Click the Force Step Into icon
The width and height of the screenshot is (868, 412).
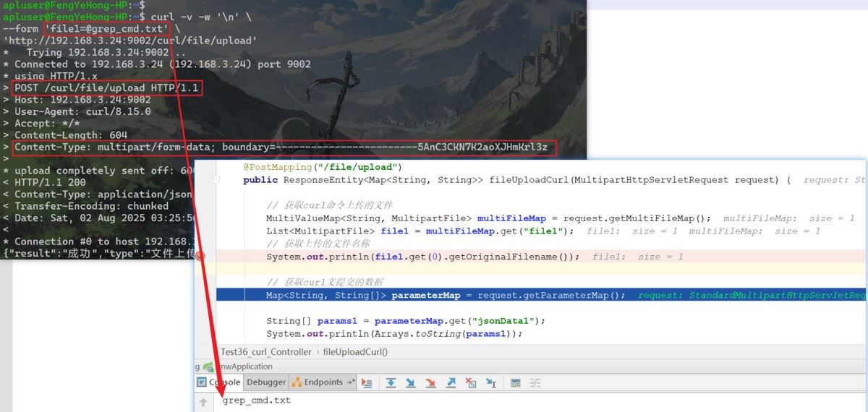click(431, 383)
